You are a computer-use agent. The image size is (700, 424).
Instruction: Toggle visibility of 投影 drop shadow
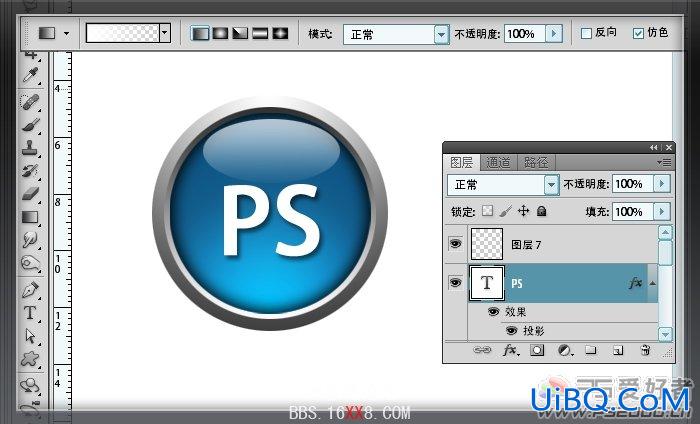pyautogui.click(x=512, y=331)
